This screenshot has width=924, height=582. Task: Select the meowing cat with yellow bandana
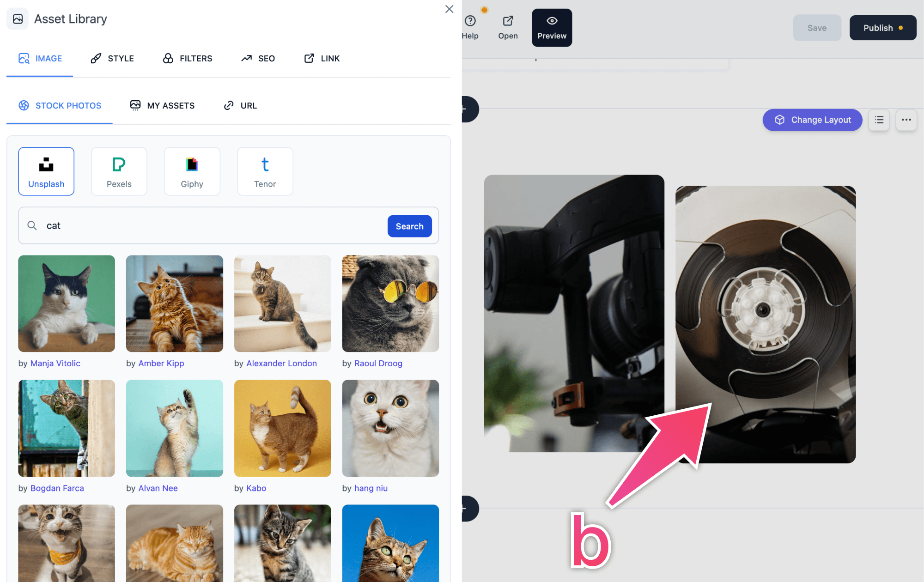click(x=67, y=543)
